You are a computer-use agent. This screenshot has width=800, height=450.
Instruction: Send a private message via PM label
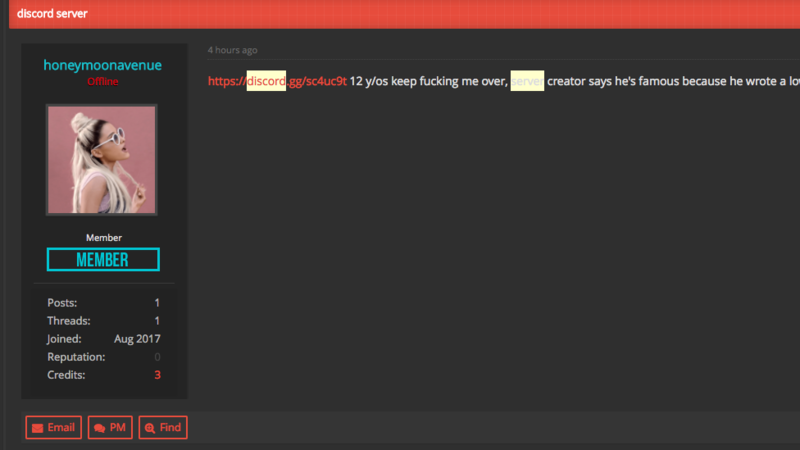117,428
